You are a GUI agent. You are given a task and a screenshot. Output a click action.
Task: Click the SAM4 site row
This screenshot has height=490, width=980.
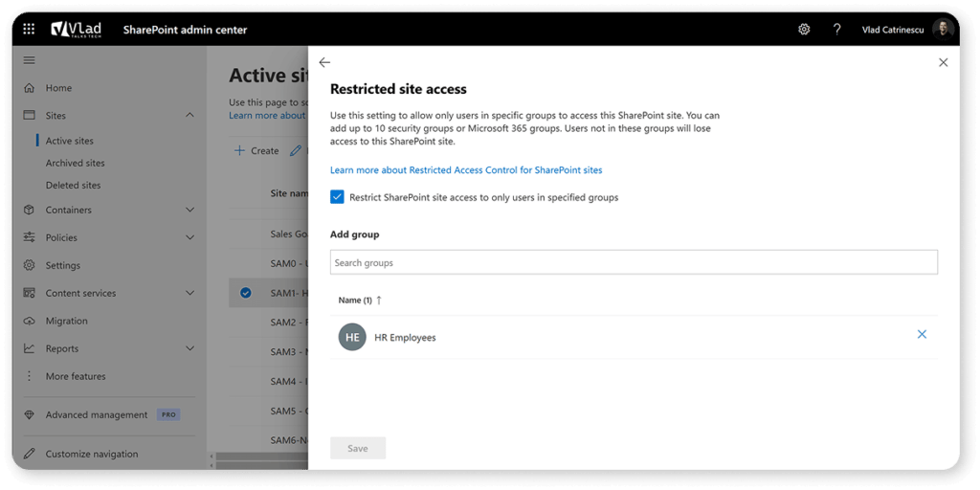pyautogui.click(x=269, y=381)
